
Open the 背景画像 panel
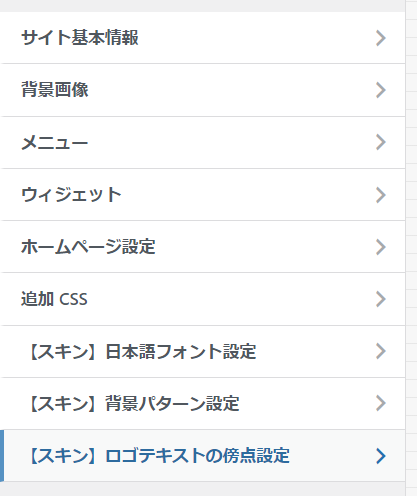point(202,90)
